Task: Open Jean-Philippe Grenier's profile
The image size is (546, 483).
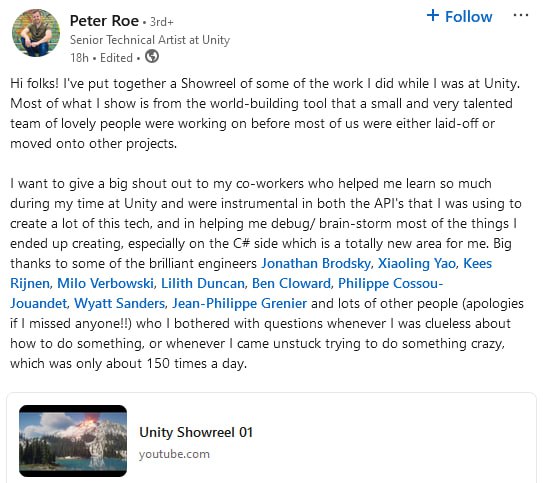Action: (x=240, y=303)
